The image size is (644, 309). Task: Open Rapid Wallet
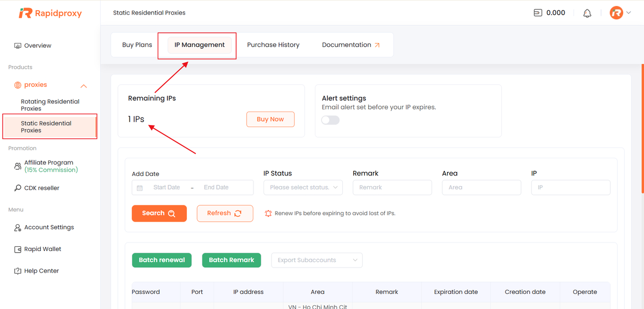pyautogui.click(x=42, y=249)
